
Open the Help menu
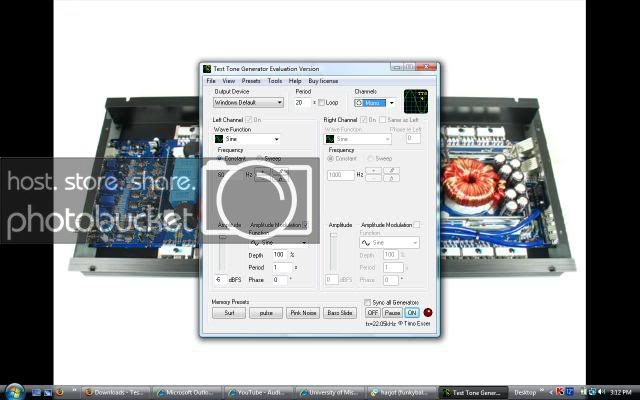pyautogui.click(x=295, y=81)
